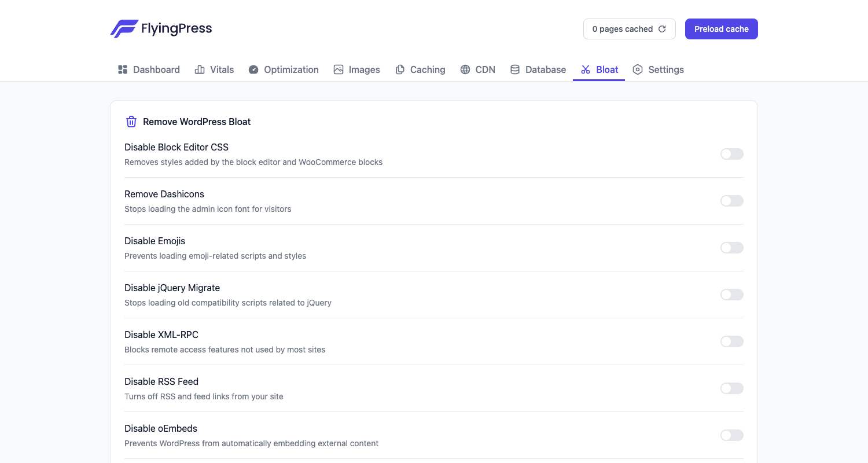Click the Disable jQuery Migrate label
Image resolution: width=868 pixels, height=463 pixels.
(x=172, y=288)
